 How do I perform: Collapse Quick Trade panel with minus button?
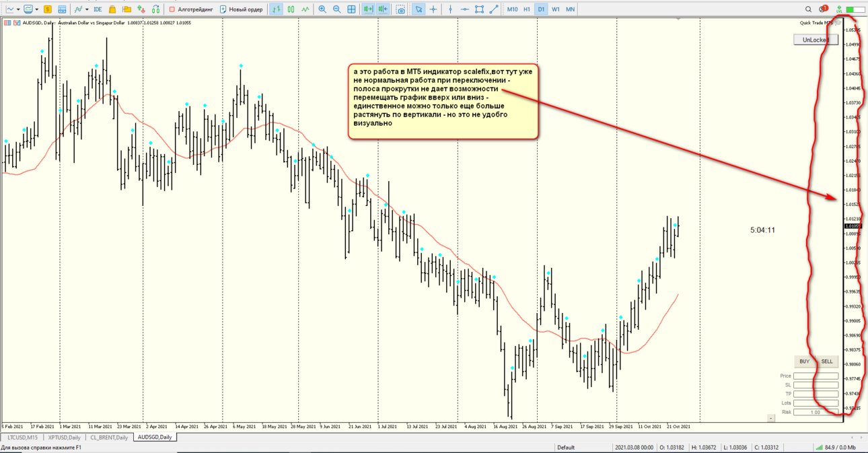[771, 418]
